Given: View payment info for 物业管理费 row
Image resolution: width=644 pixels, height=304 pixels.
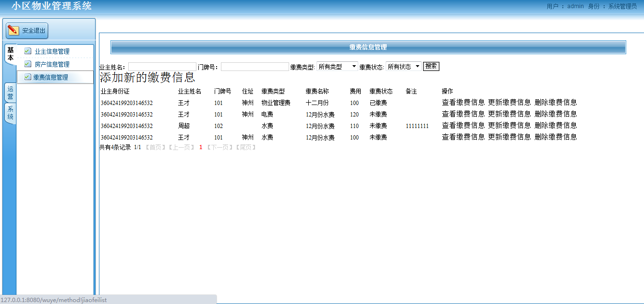Looking at the screenshot, I should pos(463,102).
